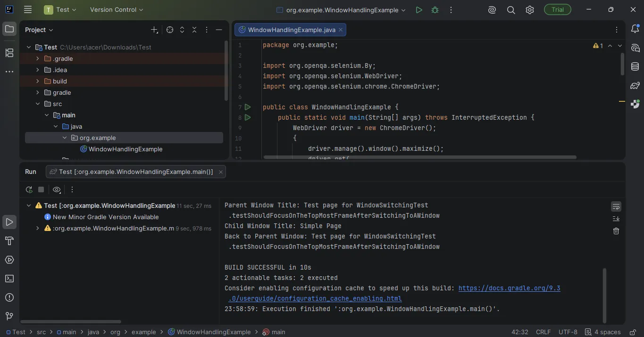Viewport: 644px width, 337px height.
Task: Expand all in Project panel
Action: pos(182,30)
